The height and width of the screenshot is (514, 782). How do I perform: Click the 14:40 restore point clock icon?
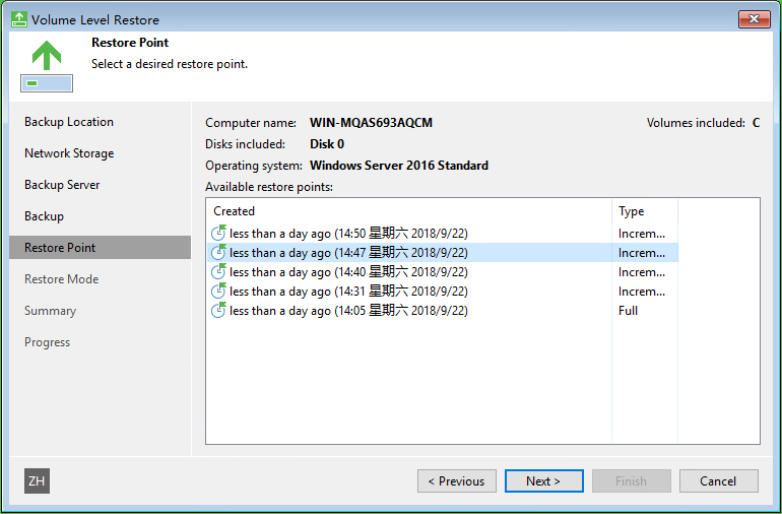tap(218, 272)
